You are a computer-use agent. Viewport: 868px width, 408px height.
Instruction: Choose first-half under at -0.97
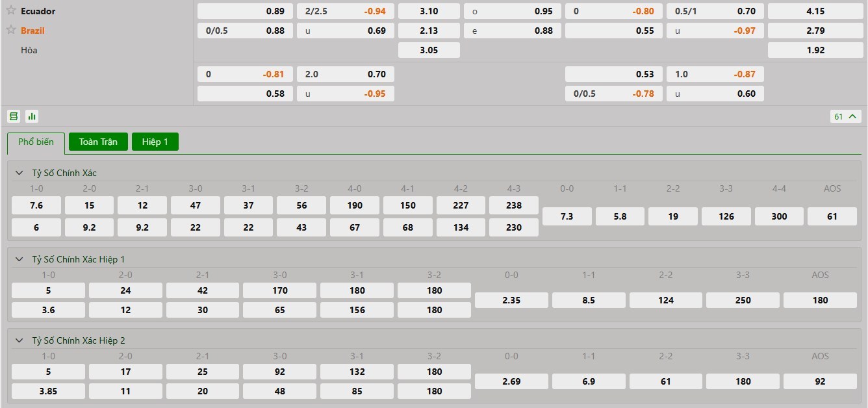[x=715, y=31]
